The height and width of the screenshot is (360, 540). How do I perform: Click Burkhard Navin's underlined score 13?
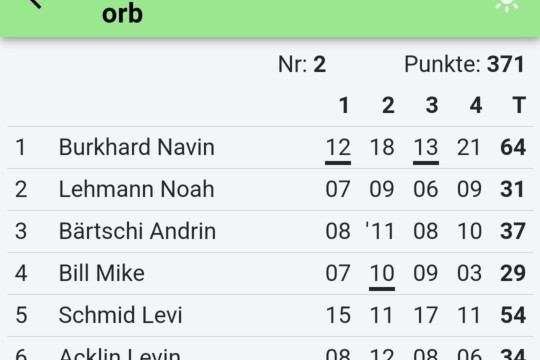(426, 150)
